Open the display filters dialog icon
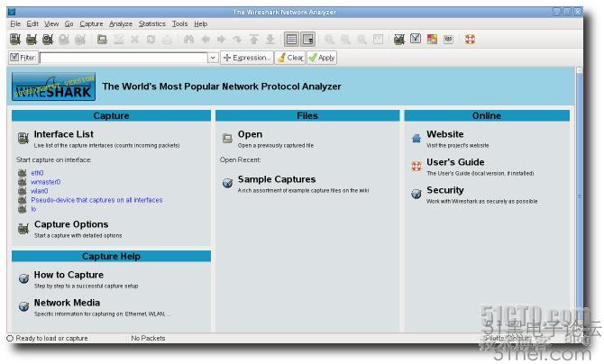The width and height of the screenshot is (604, 364). 416,39
